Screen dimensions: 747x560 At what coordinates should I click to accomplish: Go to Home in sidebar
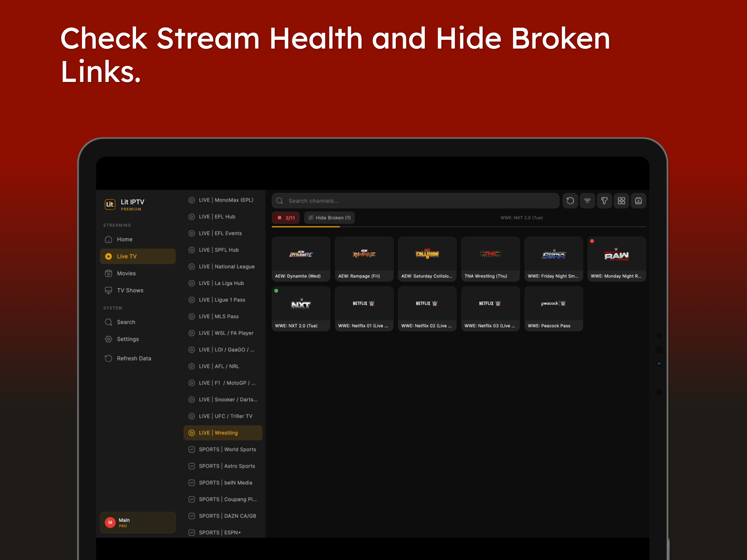coord(138,239)
